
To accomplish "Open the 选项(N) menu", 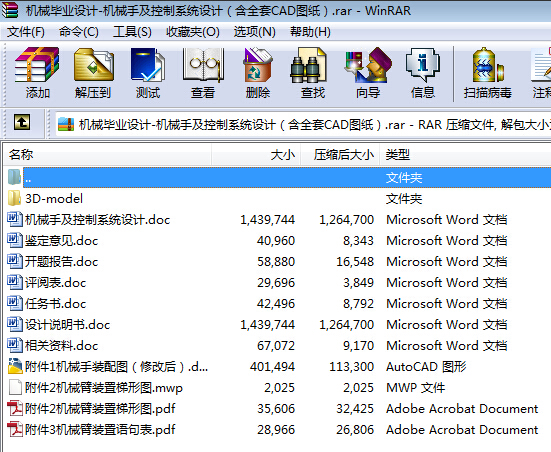I will (254, 32).
